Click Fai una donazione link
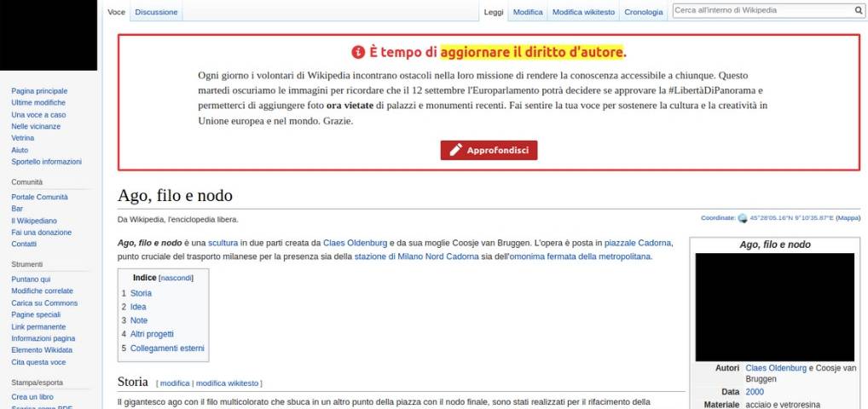The width and height of the screenshot is (868, 409). [x=41, y=232]
